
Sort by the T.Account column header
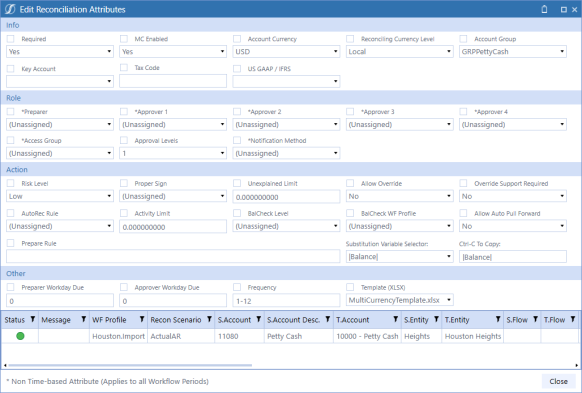tap(353, 320)
